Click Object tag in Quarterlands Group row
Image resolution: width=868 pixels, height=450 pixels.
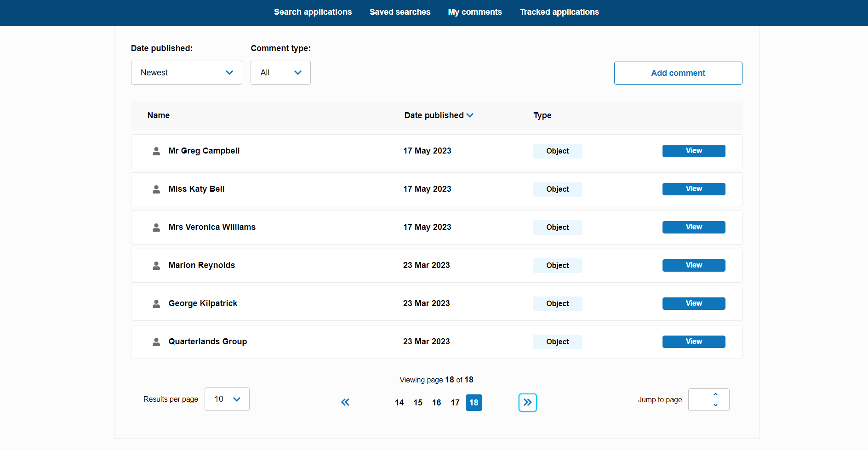558,342
